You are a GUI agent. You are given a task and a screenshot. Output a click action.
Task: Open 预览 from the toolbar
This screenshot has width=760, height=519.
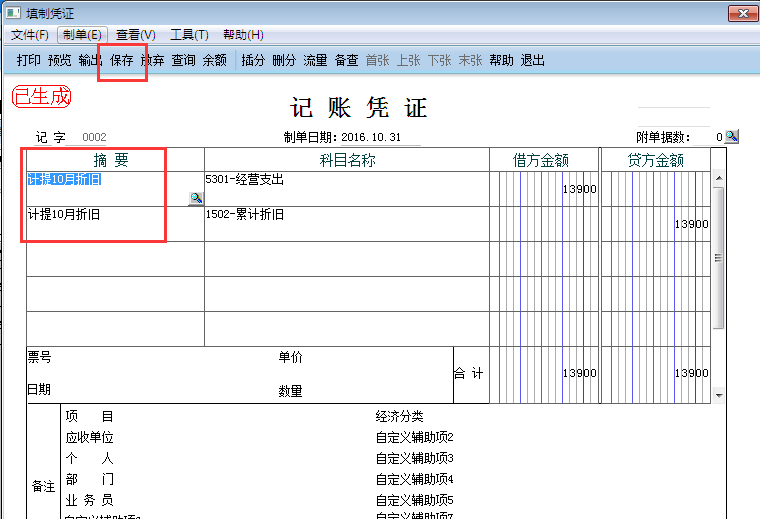60,61
